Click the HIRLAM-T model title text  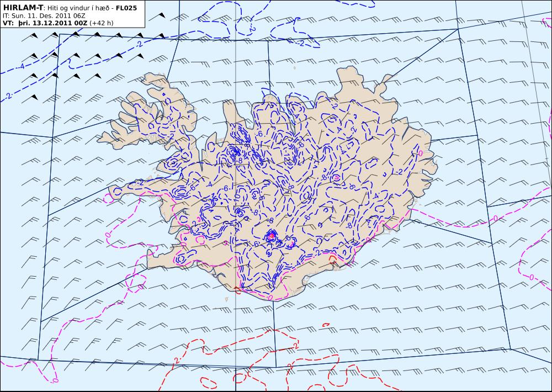(23, 7)
